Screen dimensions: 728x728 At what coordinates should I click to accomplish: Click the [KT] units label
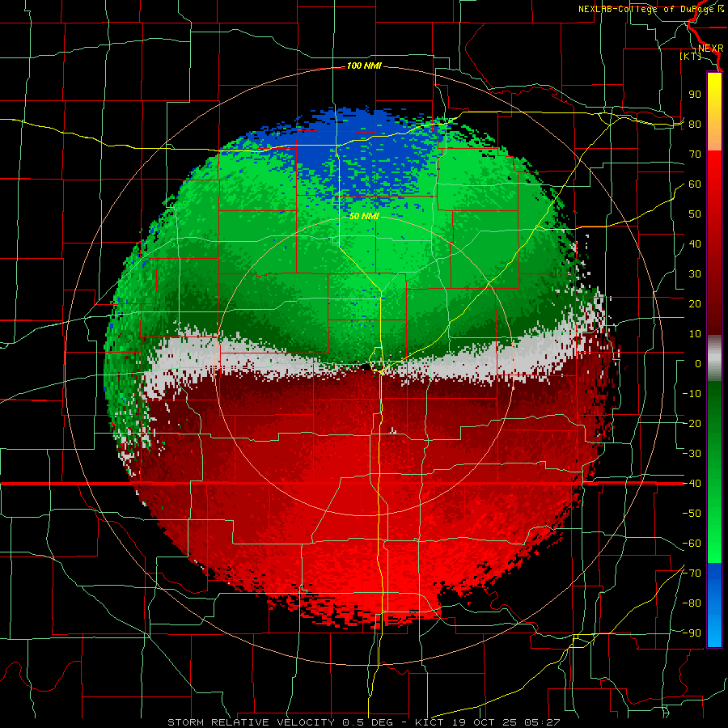click(x=690, y=56)
